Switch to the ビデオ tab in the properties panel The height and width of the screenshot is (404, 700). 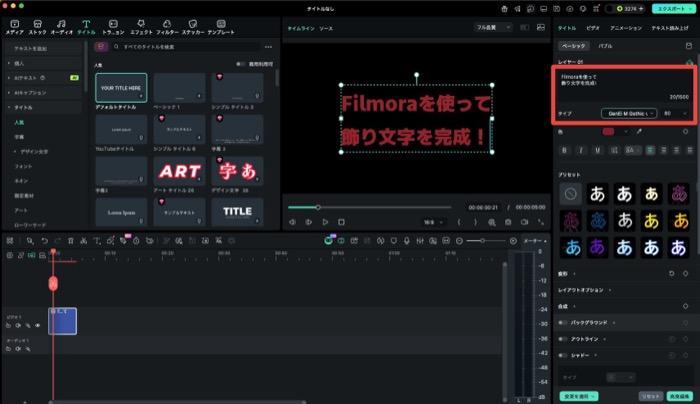(x=593, y=28)
